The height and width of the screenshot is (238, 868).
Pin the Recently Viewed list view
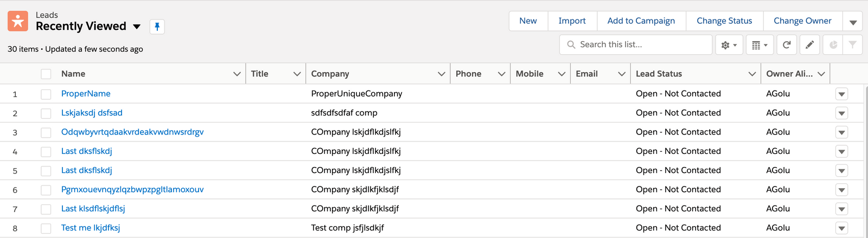(x=157, y=27)
